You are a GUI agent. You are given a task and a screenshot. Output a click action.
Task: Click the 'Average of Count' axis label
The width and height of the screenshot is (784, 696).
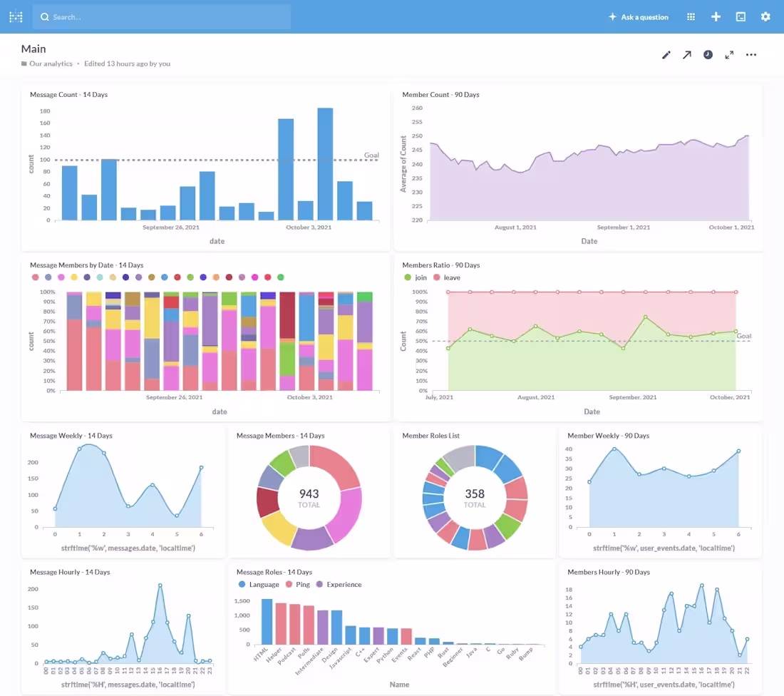[x=403, y=164]
